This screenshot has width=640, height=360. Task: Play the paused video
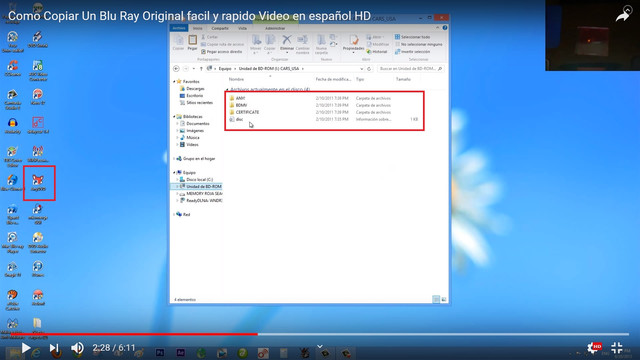coord(26,348)
